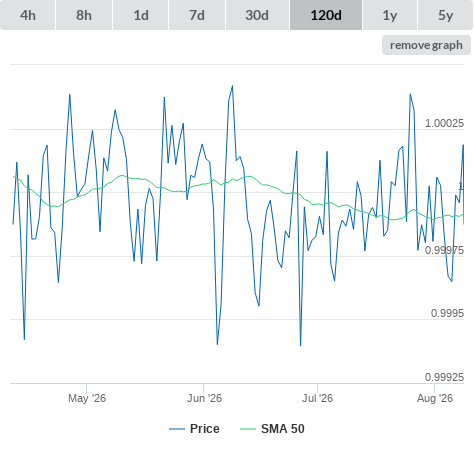Select the 4h time range tab
474x455 pixels.
pyautogui.click(x=27, y=15)
